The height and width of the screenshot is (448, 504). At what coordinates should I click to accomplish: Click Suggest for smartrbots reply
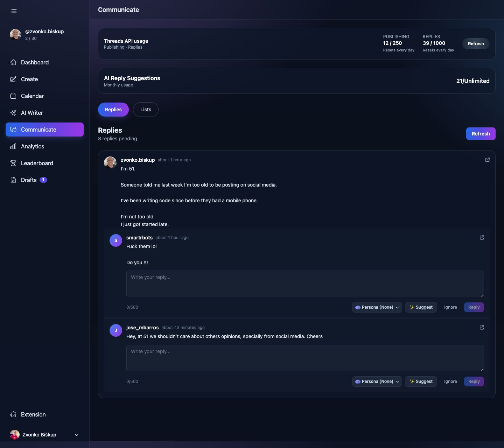click(x=421, y=307)
